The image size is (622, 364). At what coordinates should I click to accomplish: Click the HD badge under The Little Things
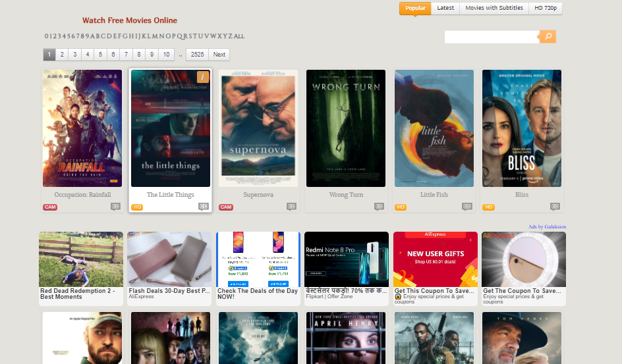point(137,207)
